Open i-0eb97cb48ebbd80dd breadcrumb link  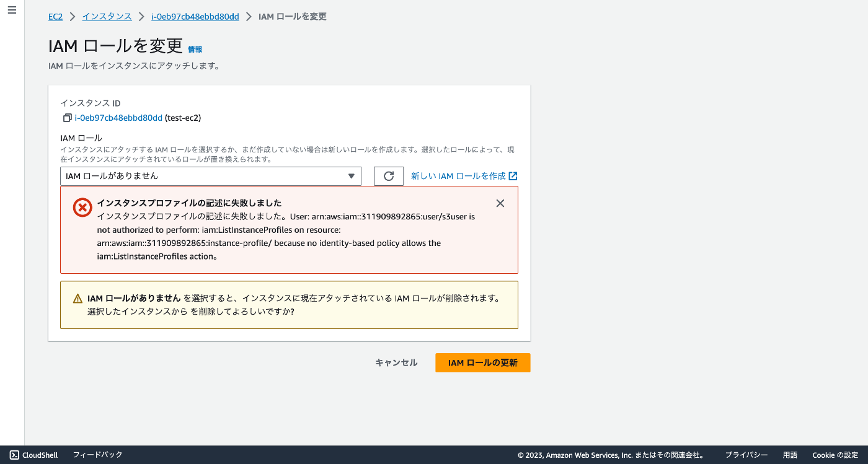(195, 17)
